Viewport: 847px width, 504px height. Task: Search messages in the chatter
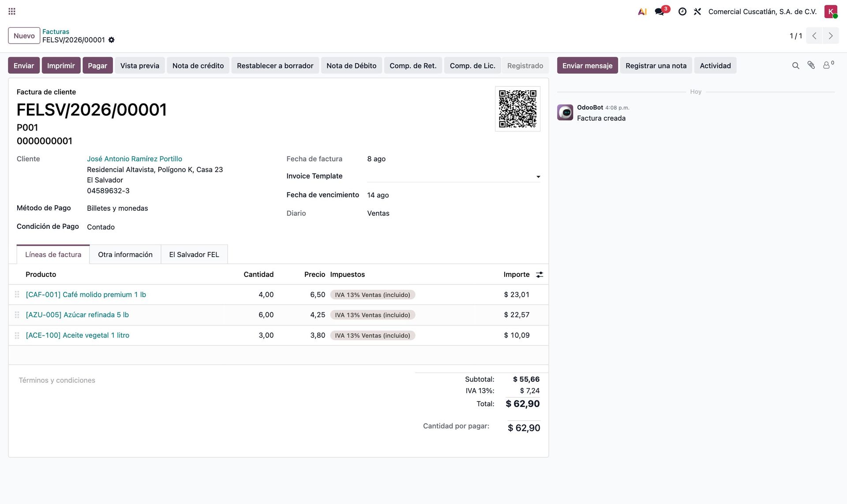795,66
